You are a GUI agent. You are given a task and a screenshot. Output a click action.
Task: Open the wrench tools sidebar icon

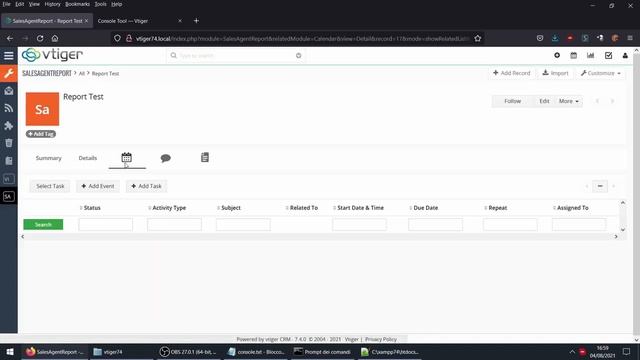coord(9,73)
